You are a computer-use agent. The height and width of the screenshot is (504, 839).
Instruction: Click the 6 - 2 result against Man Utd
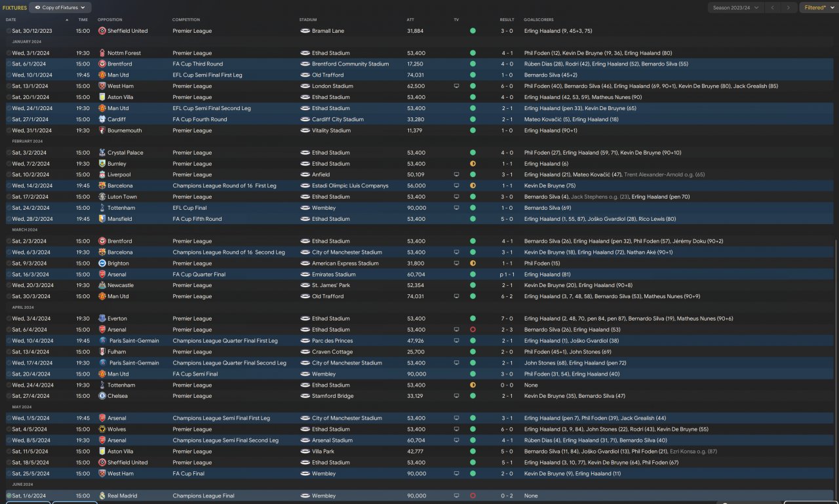507,296
